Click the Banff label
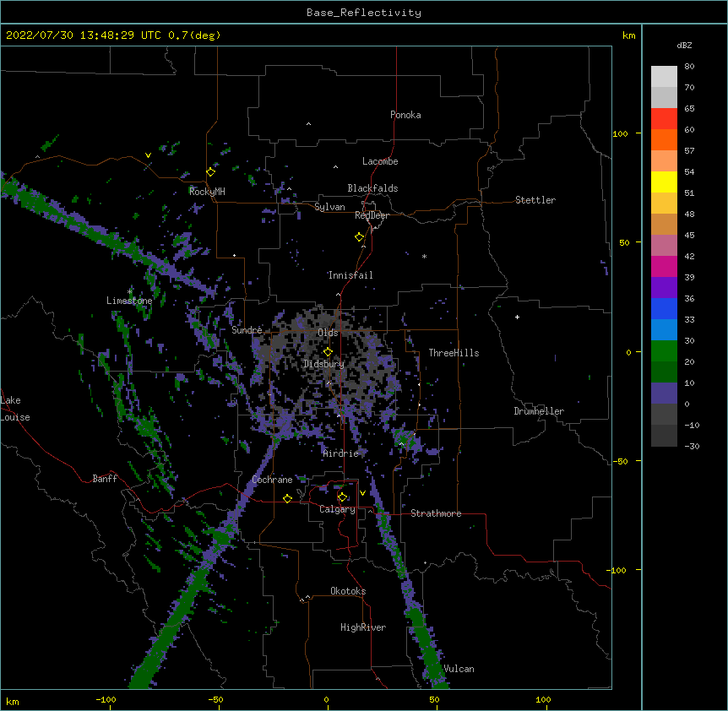728x711 pixels. click(105, 479)
